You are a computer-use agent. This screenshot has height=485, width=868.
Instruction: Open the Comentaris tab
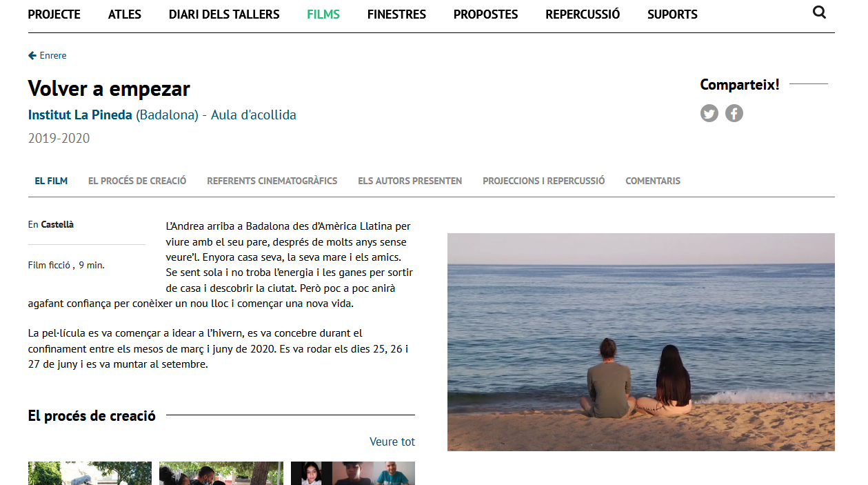coord(653,181)
